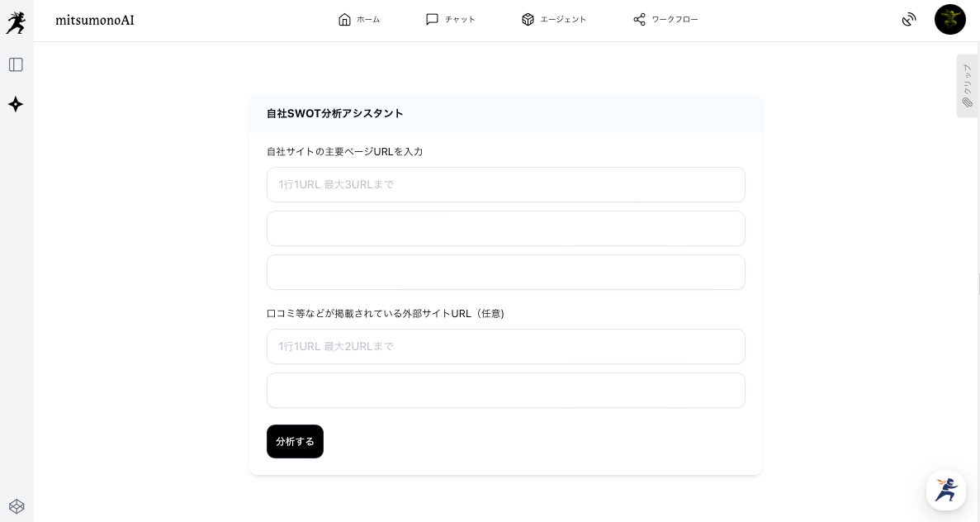Click the mitsumonoAI brand name
980x522 pixels.
click(x=95, y=20)
